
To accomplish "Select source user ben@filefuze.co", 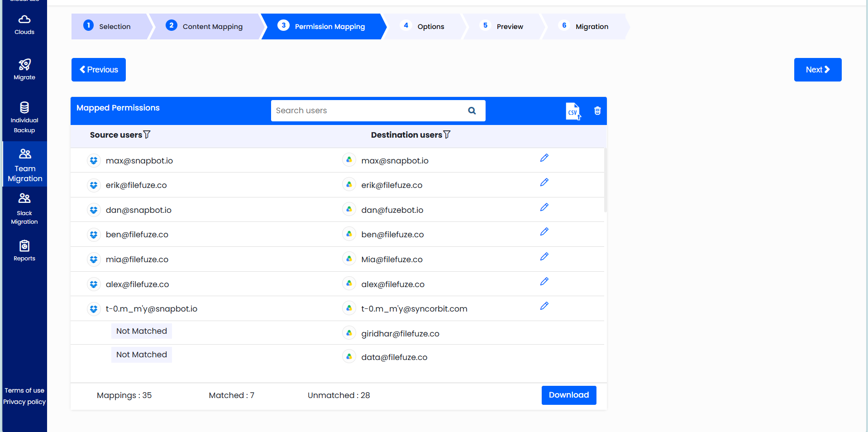I will click(137, 235).
